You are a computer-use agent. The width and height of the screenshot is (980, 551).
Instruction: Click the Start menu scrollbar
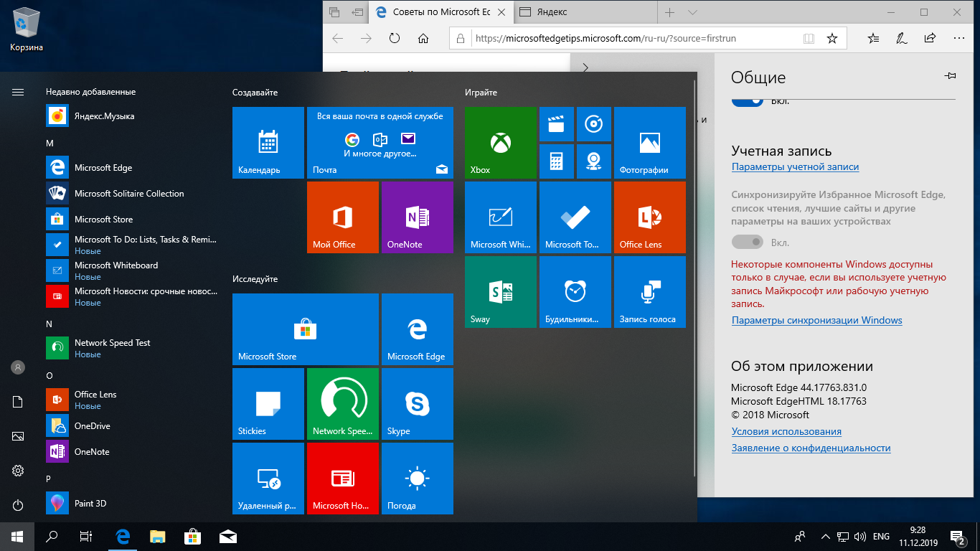pyautogui.click(x=694, y=278)
